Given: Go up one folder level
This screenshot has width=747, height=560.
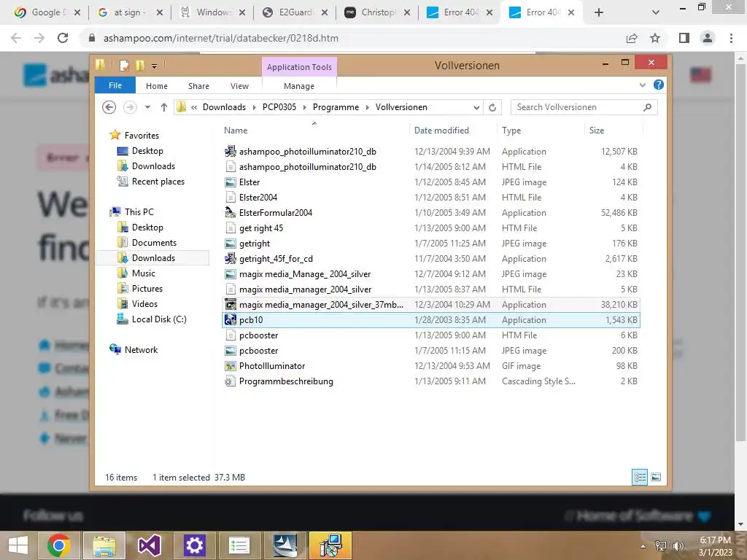Looking at the screenshot, I should click(164, 107).
